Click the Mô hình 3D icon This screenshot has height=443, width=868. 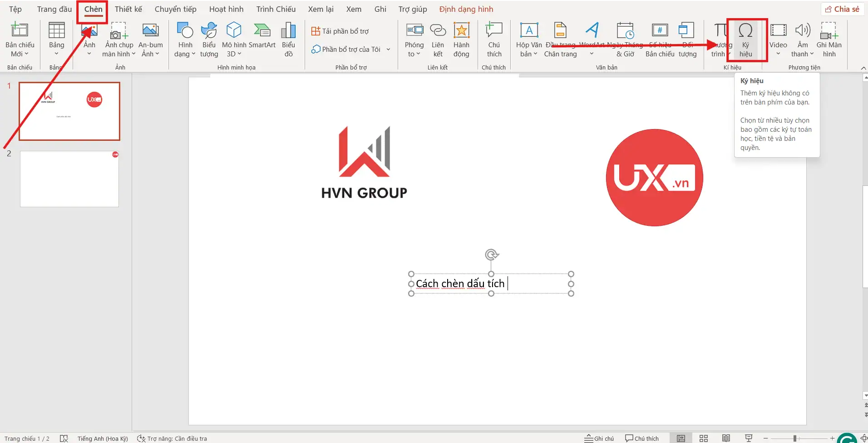point(234,30)
